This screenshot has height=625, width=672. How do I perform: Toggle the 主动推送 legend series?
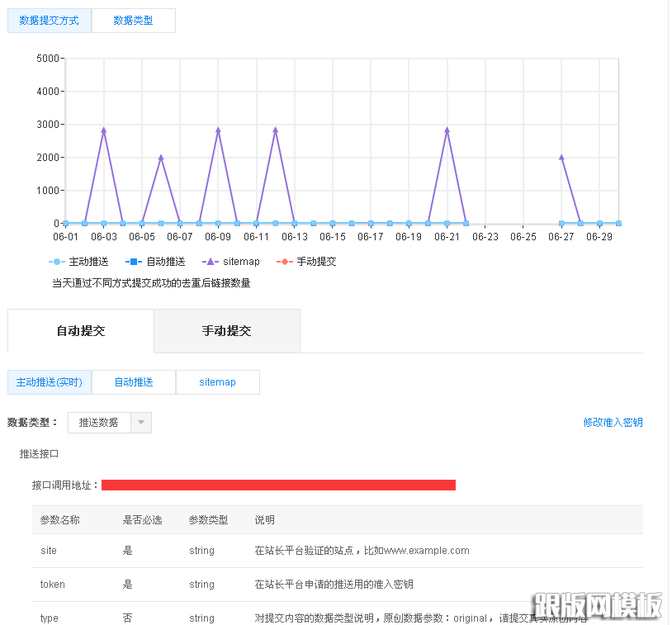[x=78, y=262]
